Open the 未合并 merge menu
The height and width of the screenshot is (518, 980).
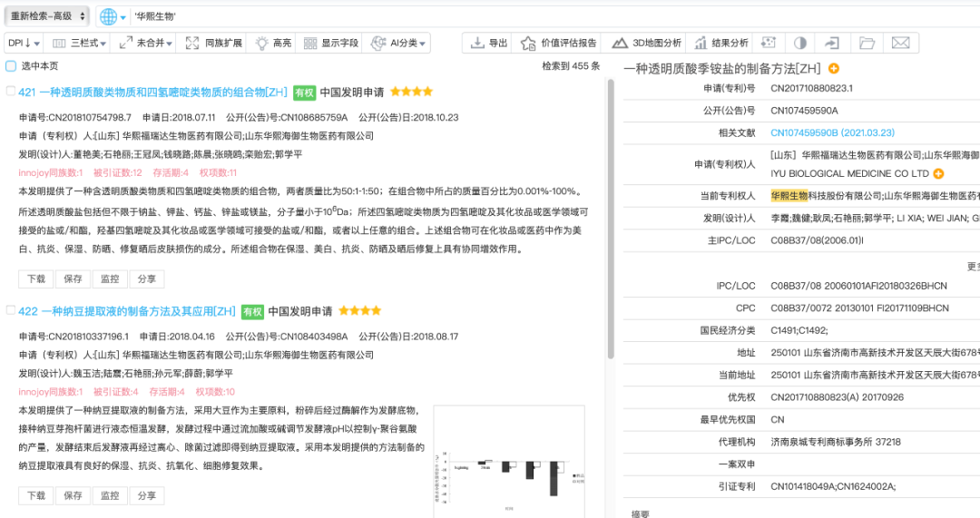pos(145,43)
